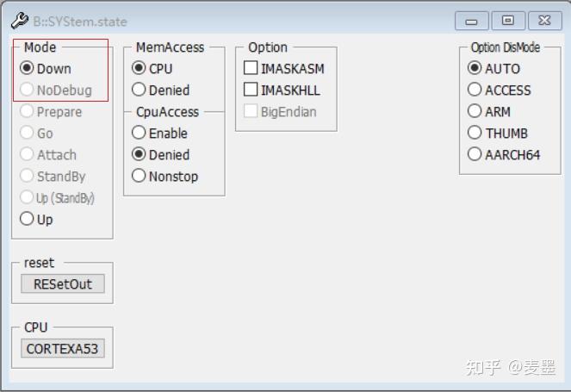Switch DisMode to THUMB
This screenshot has width=571, height=392.
[475, 134]
